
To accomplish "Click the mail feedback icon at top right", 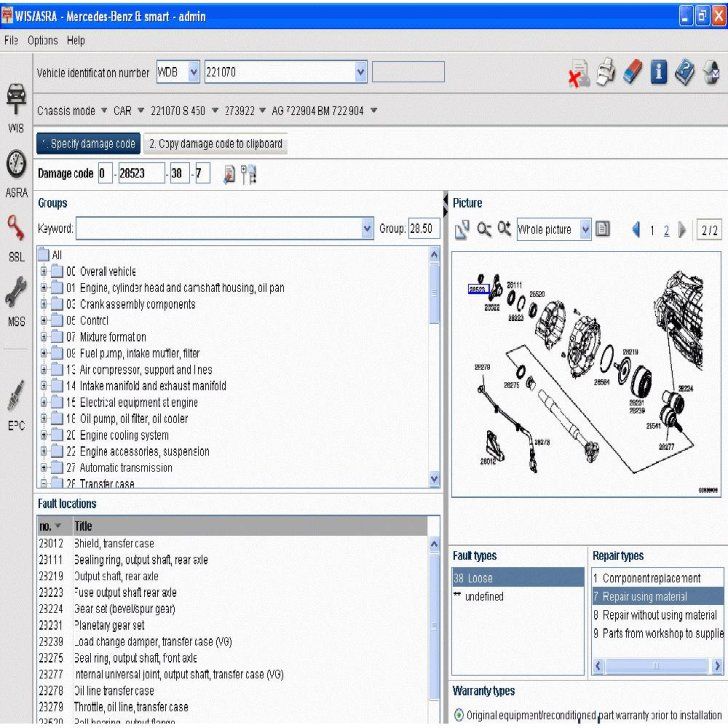I will (x=711, y=72).
